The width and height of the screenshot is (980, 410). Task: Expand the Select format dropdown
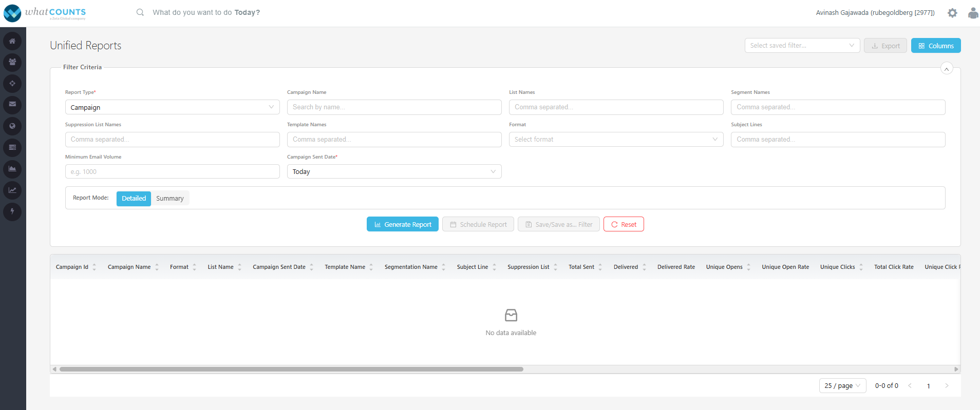pos(616,140)
